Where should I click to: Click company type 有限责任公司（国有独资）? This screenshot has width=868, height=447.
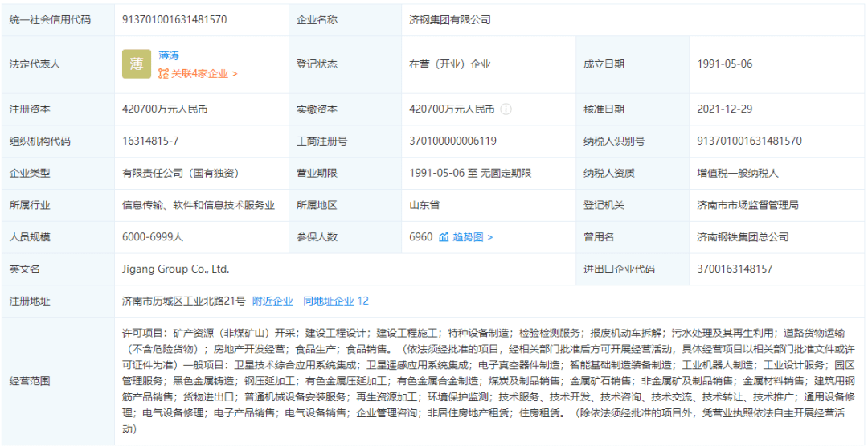181,174
